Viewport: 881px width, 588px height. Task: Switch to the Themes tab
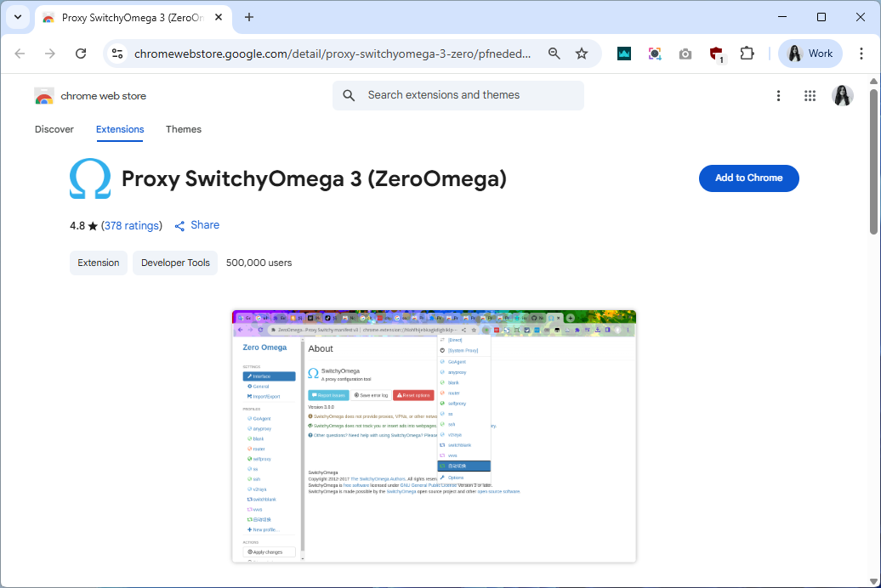pos(184,129)
